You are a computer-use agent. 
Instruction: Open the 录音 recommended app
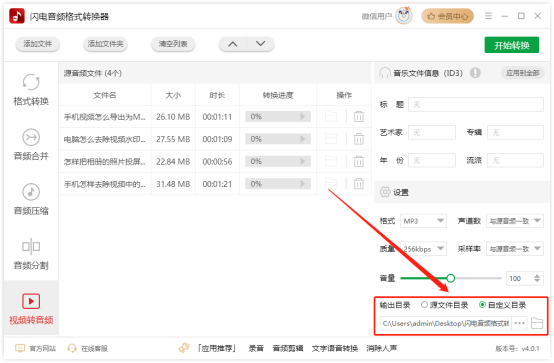click(x=256, y=349)
